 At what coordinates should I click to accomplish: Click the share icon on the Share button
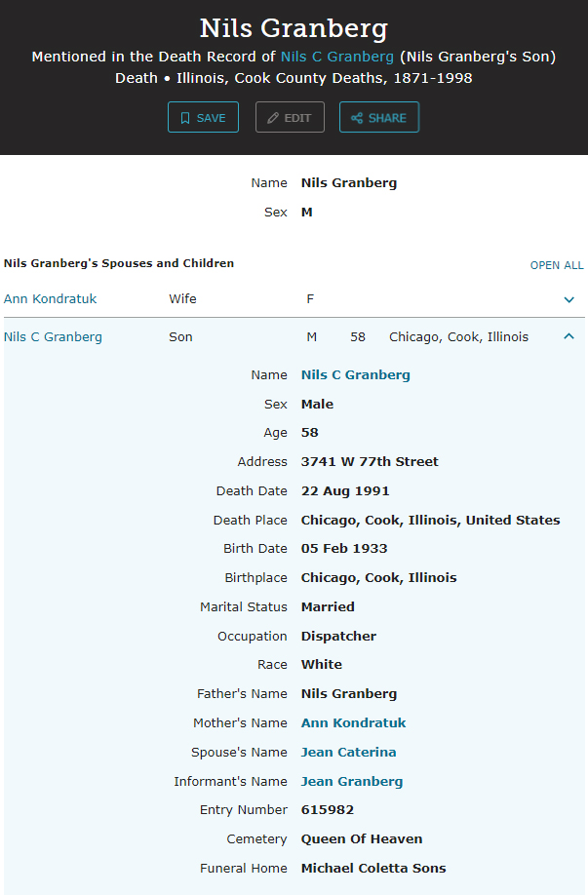pyautogui.click(x=357, y=118)
